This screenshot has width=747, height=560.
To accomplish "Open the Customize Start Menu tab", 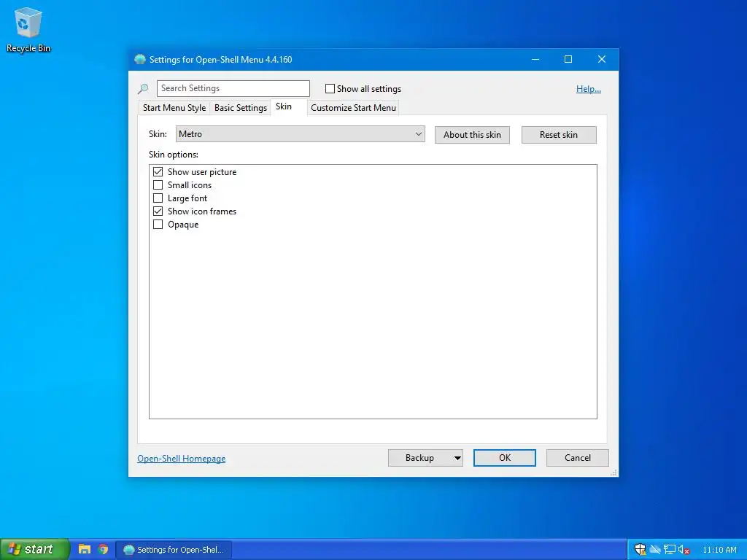I will click(353, 108).
